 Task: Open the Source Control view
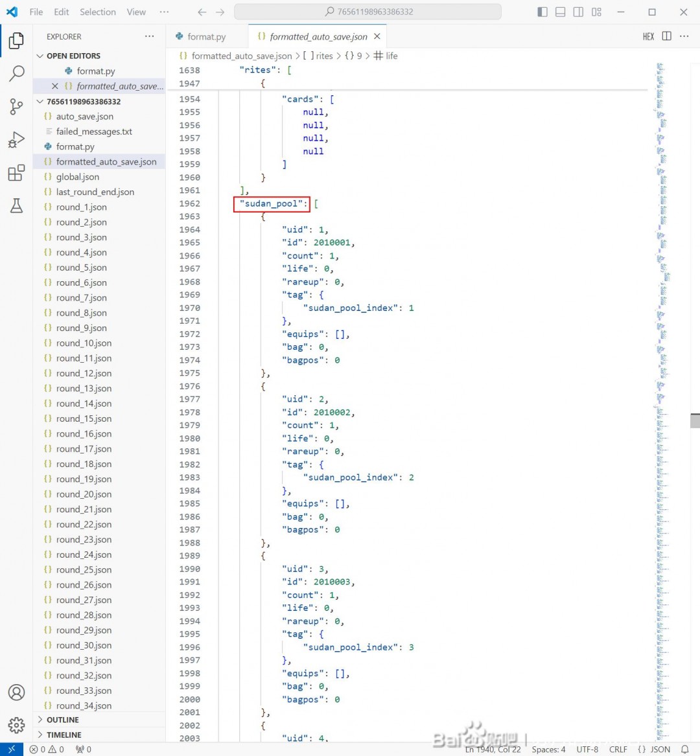16,106
